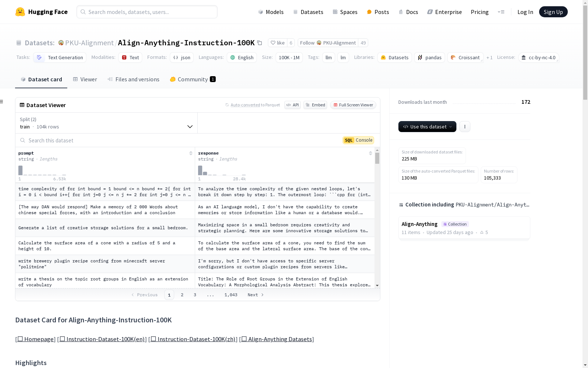This screenshot has height=368, width=588.
Task: Follow PKU-Alignment button
Action: (x=328, y=43)
